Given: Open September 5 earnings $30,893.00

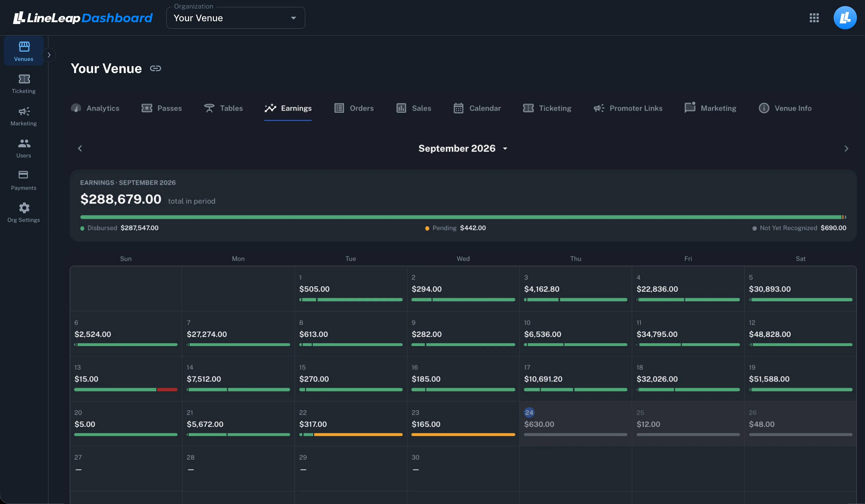Looking at the screenshot, I should (x=801, y=289).
